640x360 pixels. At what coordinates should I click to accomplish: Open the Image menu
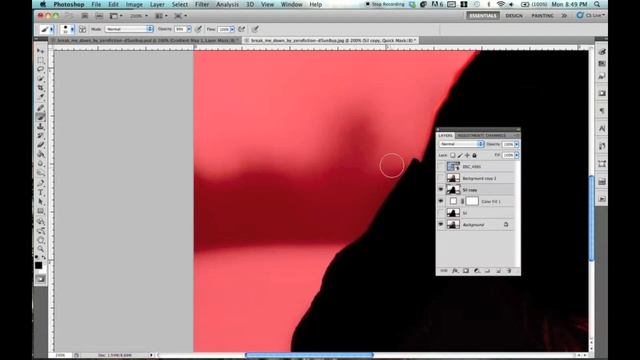click(x=134, y=4)
